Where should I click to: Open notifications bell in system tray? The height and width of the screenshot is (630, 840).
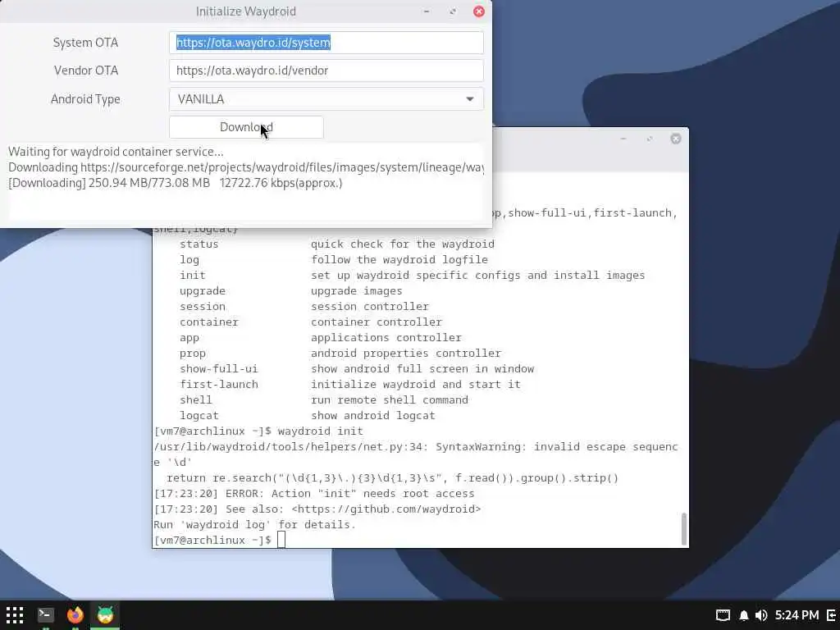(x=743, y=615)
